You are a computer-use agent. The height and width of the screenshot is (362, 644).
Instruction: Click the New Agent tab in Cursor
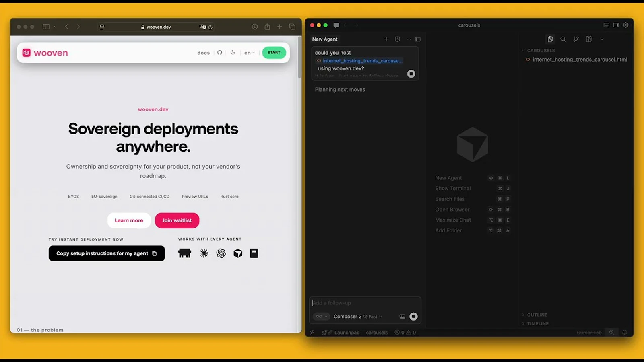(x=325, y=39)
